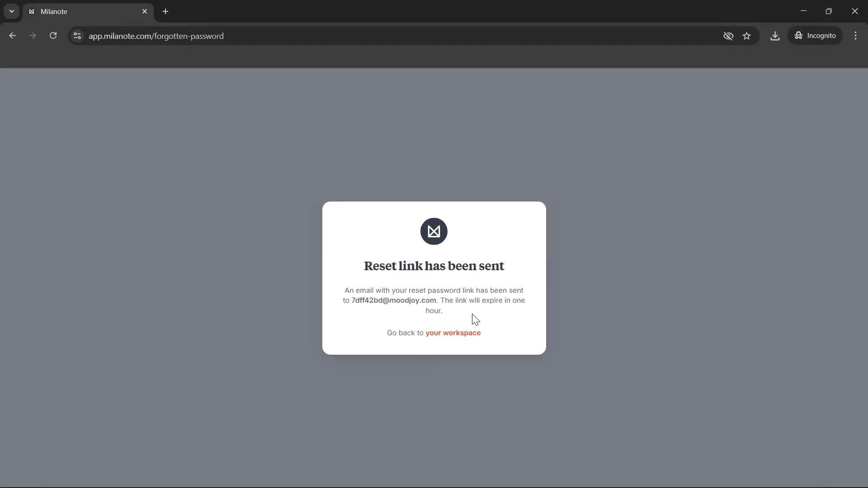Close the Milanote tab
The height and width of the screenshot is (488, 868).
tap(145, 11)
